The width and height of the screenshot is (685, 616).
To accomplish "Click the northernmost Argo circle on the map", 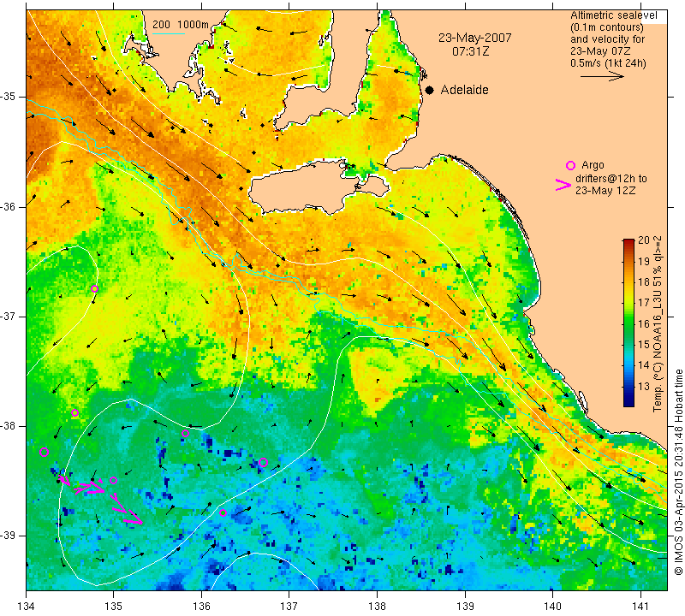I will 94,288.
